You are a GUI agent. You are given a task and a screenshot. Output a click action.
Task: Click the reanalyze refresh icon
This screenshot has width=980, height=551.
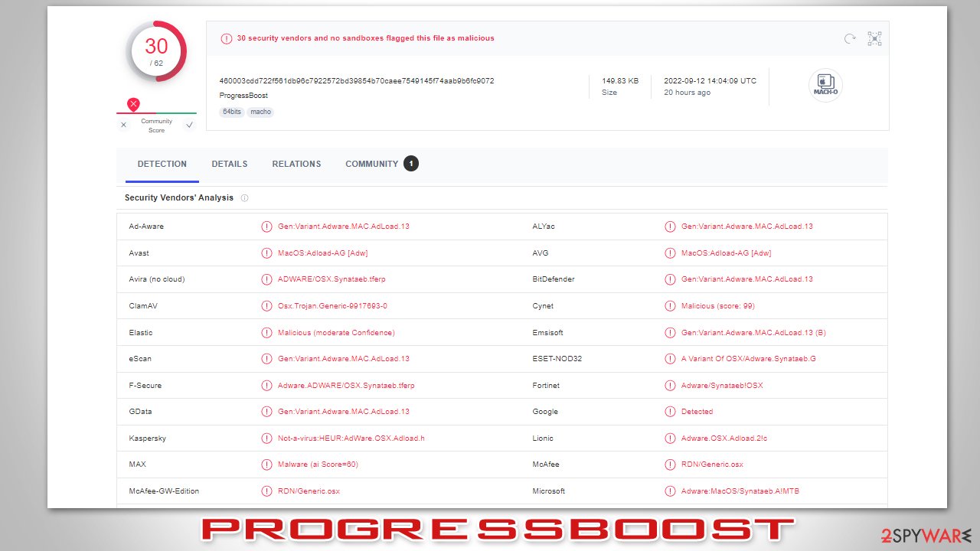[x=850, y=38]
